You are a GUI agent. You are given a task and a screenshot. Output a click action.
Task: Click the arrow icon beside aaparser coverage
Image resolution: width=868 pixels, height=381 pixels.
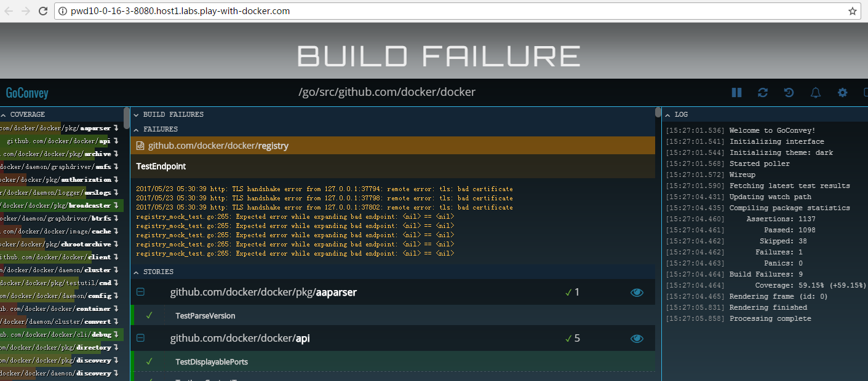(x=116, y=128)
